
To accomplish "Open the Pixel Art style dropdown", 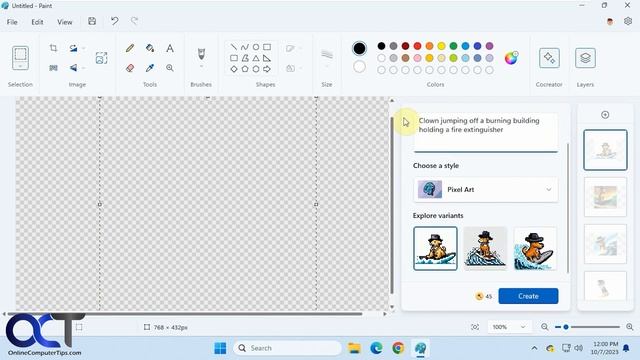I will click(x=486, y=189).
